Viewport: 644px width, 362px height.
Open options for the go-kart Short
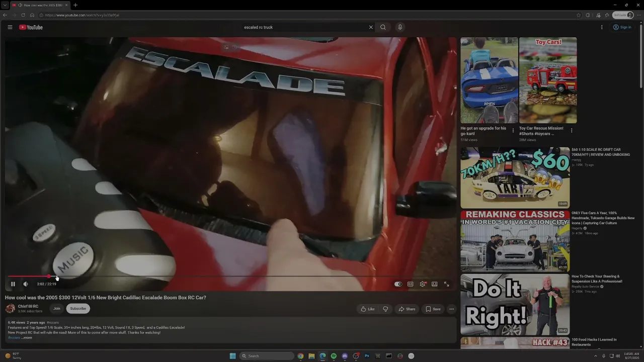point(513,130)
